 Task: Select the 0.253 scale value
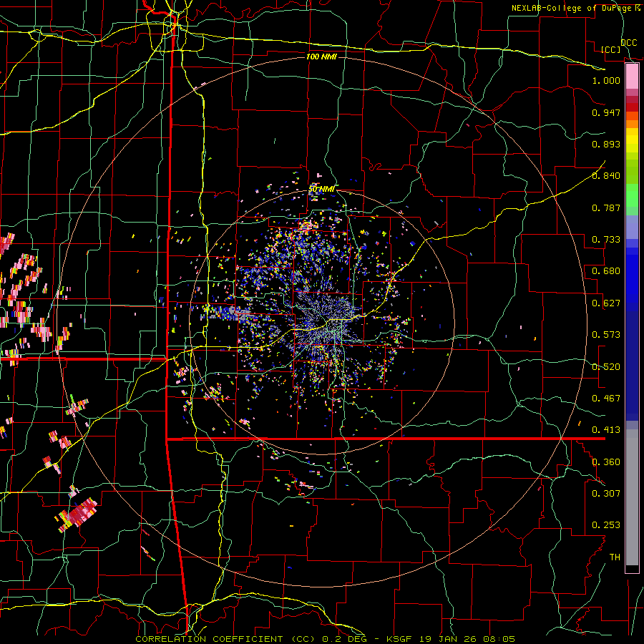tap(606, 525)
